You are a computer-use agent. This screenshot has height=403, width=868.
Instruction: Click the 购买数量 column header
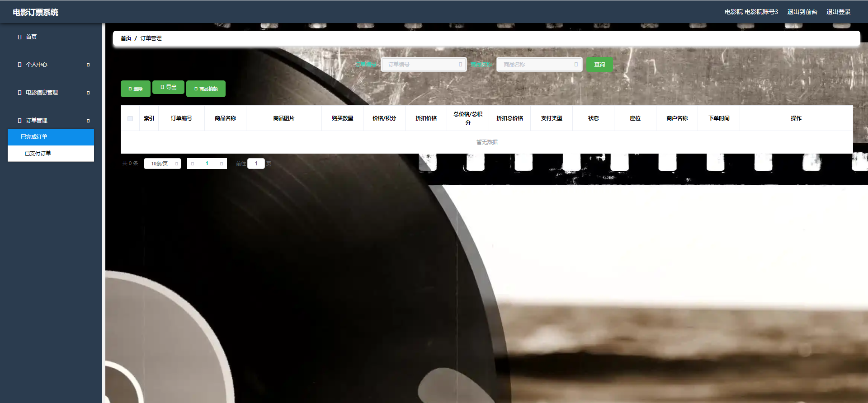(342, 118)
